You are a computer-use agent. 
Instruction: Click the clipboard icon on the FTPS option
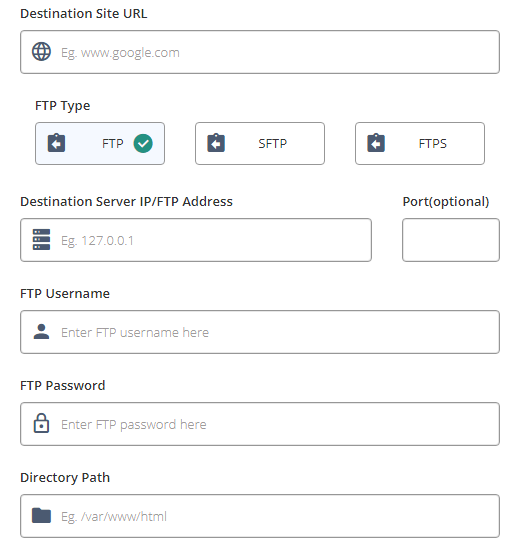point(376,143)
